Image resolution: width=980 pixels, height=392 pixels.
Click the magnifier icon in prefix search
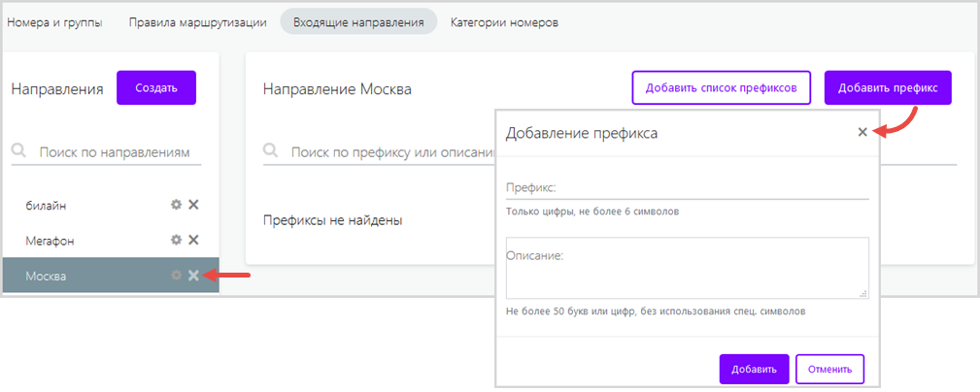tap(272, 152)
